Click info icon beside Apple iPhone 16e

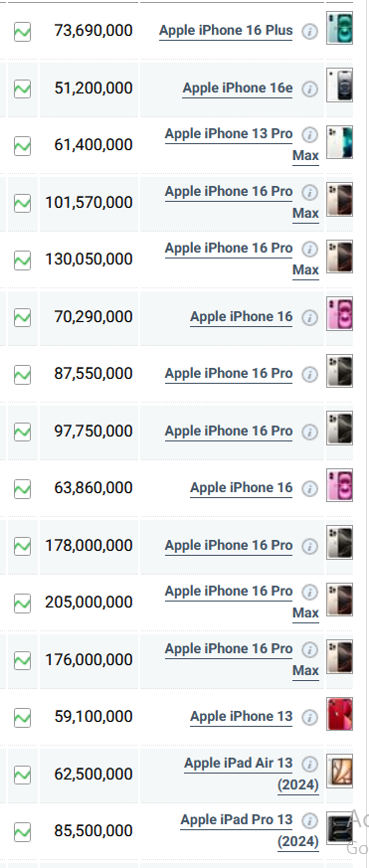coord(310,88)
